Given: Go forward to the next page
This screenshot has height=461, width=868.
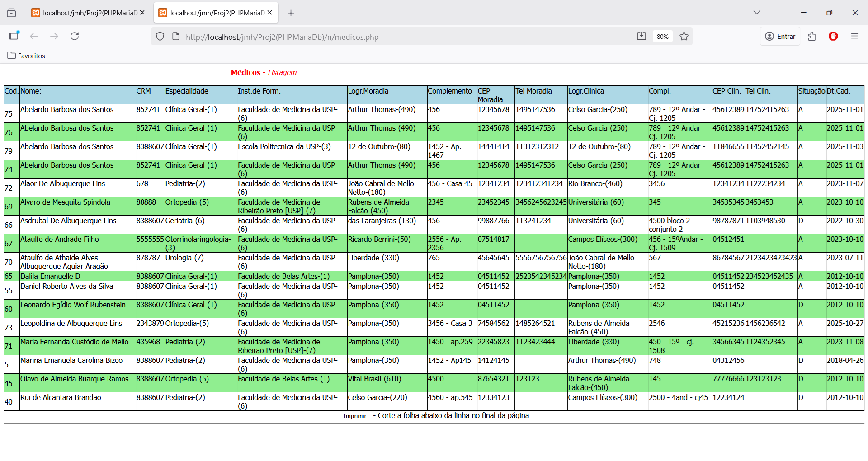Looking at the screenshot, I should click(54, 36).
